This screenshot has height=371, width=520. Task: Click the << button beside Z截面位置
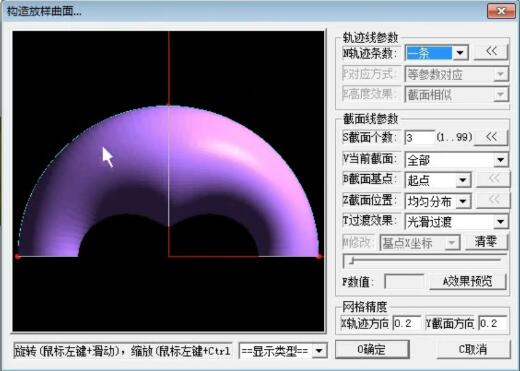click(493, 200)
